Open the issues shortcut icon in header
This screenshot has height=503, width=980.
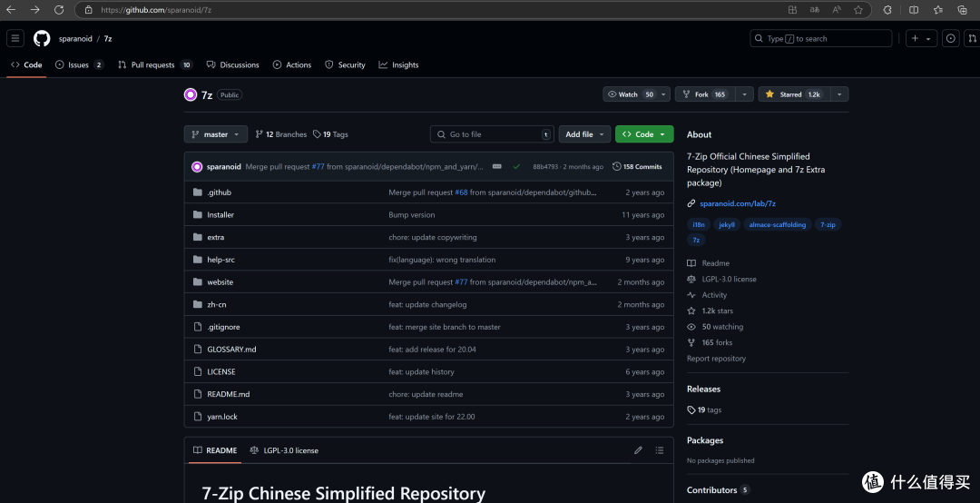(951, 38)
